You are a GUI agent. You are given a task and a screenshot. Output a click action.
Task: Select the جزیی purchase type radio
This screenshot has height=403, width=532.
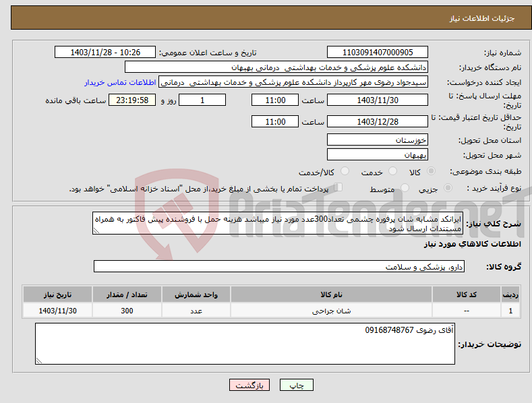click(448, 187)
